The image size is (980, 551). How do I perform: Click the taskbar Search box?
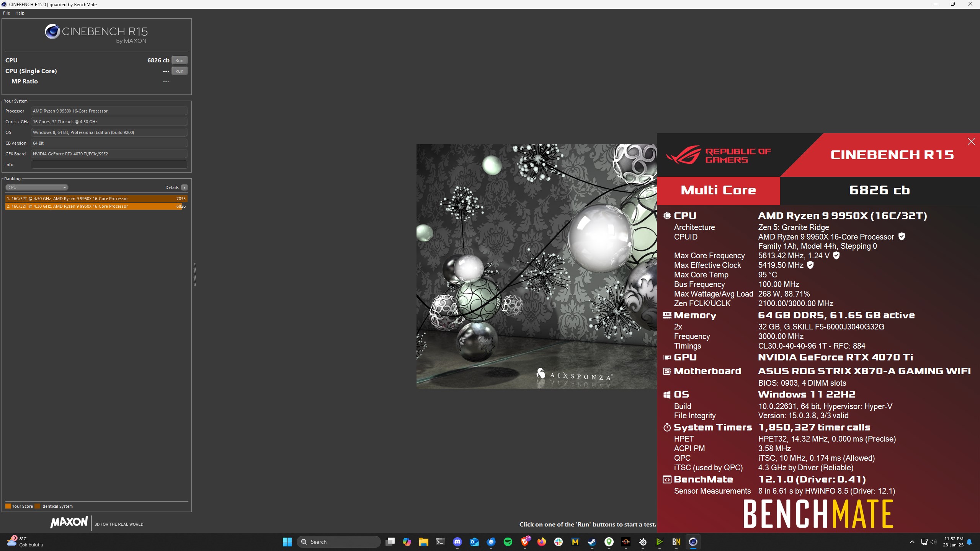pyautogui.click(x=338, y=542)
